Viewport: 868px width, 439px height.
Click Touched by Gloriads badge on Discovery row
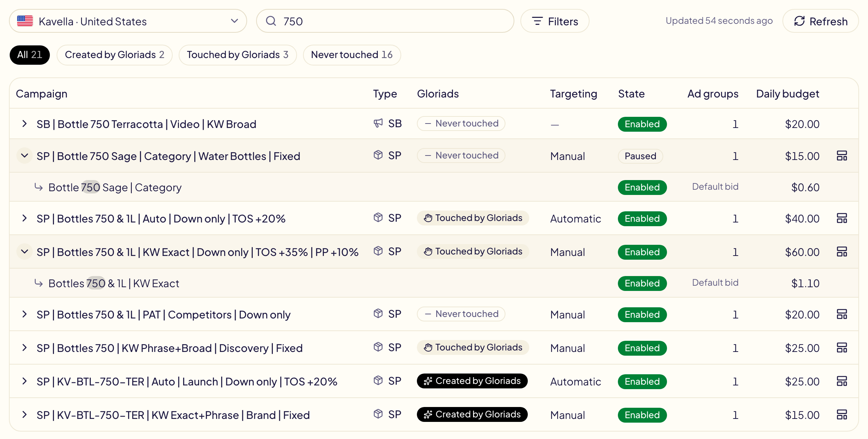pyautogui.click(x=473, y=347)
